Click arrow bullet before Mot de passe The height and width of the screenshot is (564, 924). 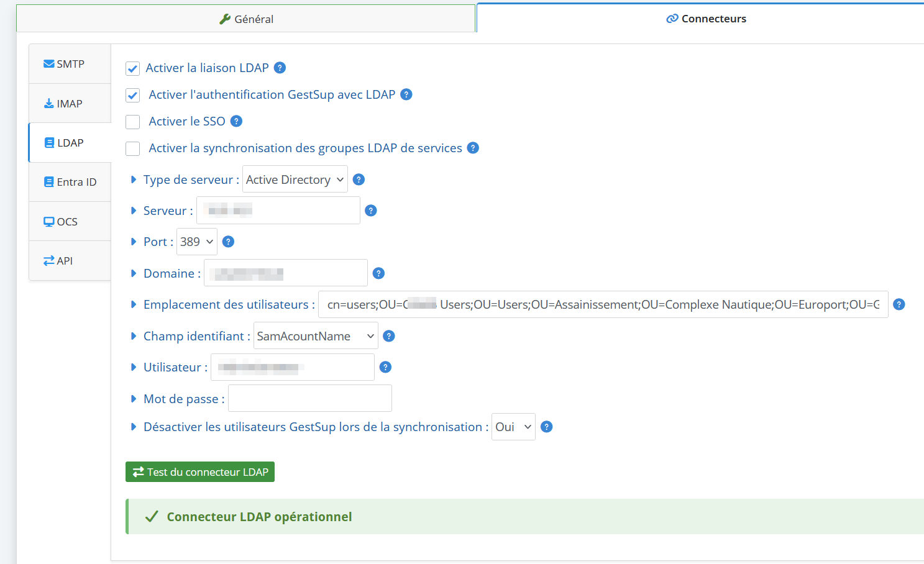click(134, 399)
